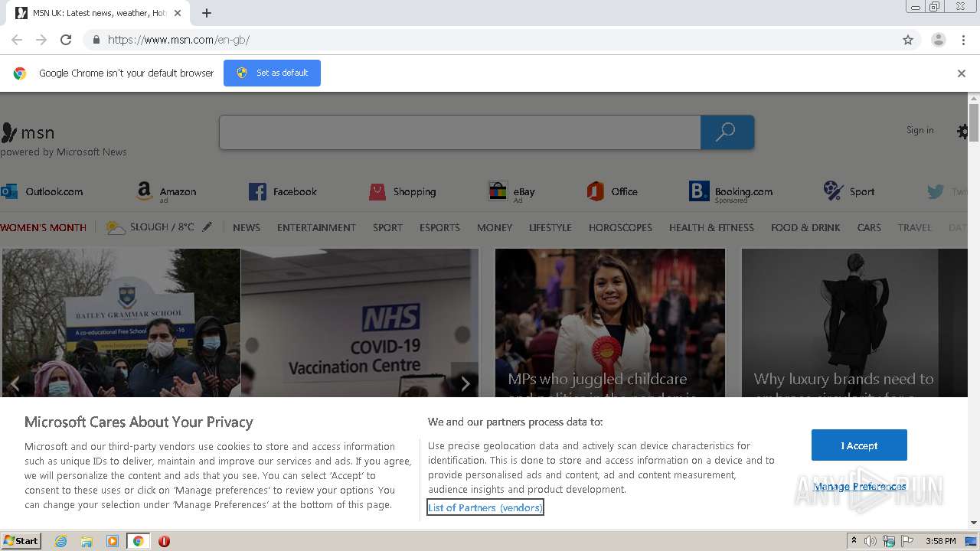Open the MPs who juggled childcare story
Screen dimensions: 980x551
point(609,322)
